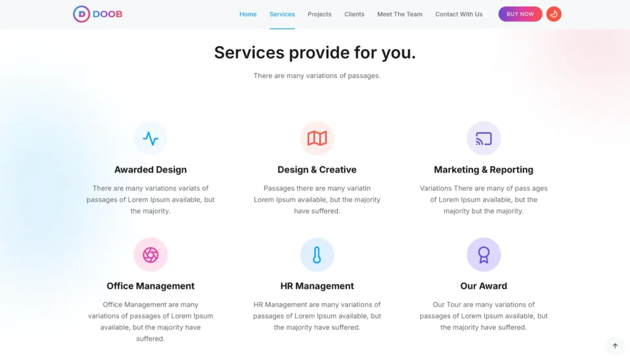
Task: Click the Our Award ribbon icon
Action: (x=484, y=255)
